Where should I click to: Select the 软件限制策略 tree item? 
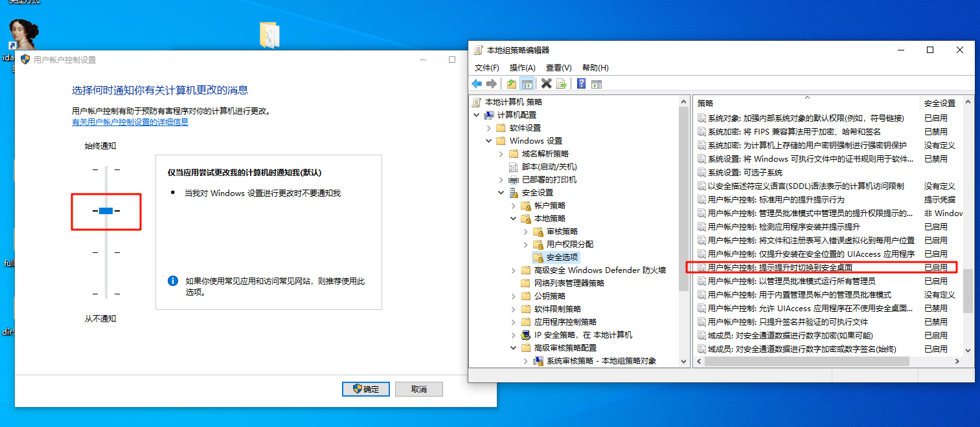coord(557,309)
